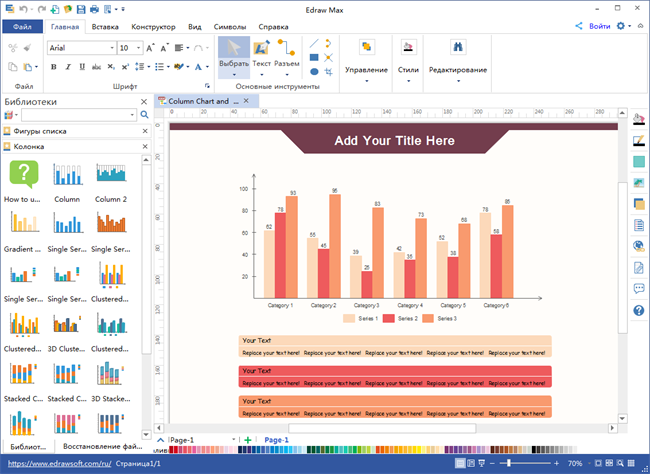Toggle bold formatting

(53, 67)
